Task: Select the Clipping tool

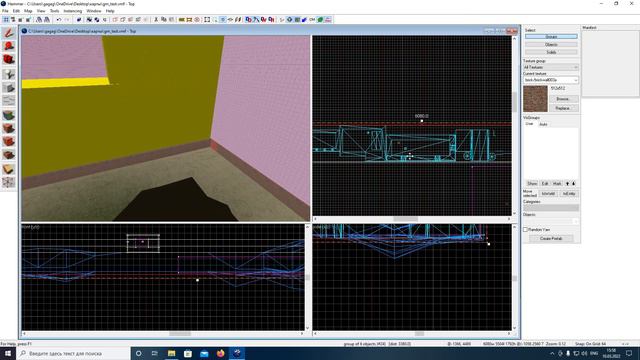Action: tap(9, 169)
